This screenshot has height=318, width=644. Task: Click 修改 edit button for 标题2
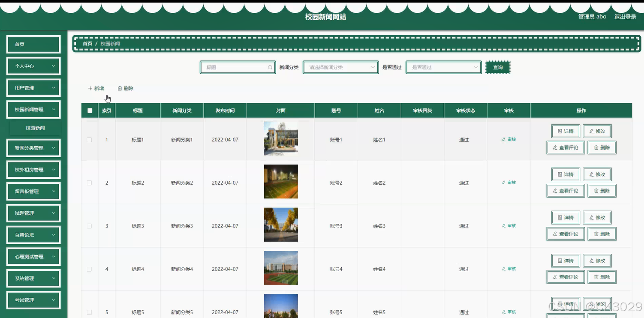click(x=597, y=174)
